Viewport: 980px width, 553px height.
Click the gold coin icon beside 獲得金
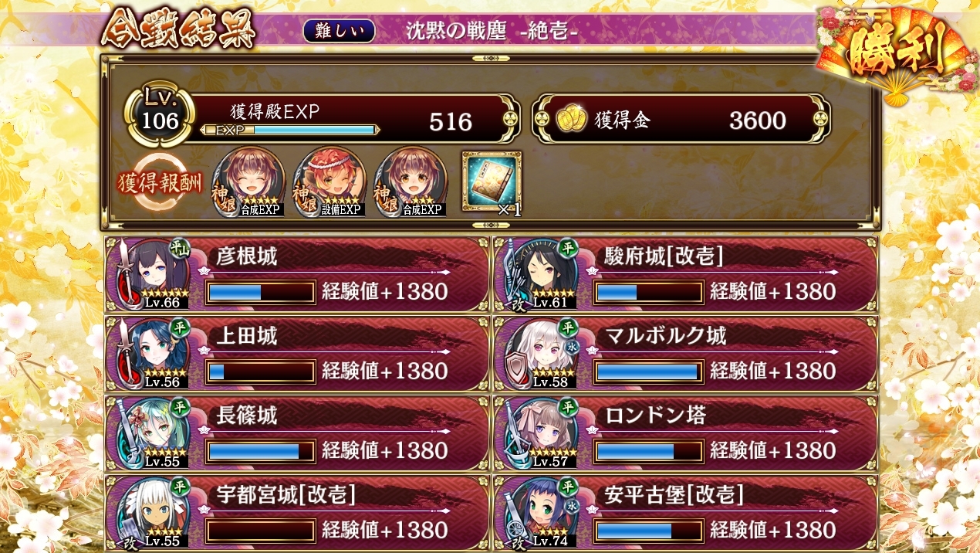[570, 119]
